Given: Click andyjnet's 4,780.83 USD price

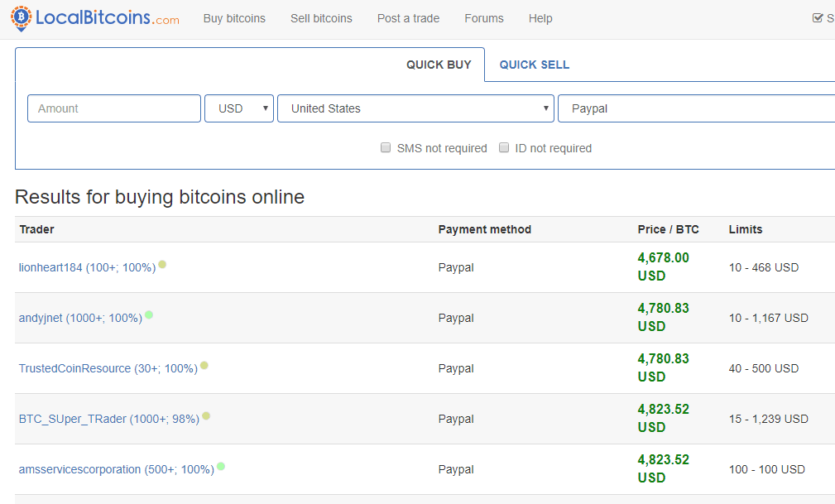Looking at the screenshot, I should pyautogui.click(x=664, y=318).
